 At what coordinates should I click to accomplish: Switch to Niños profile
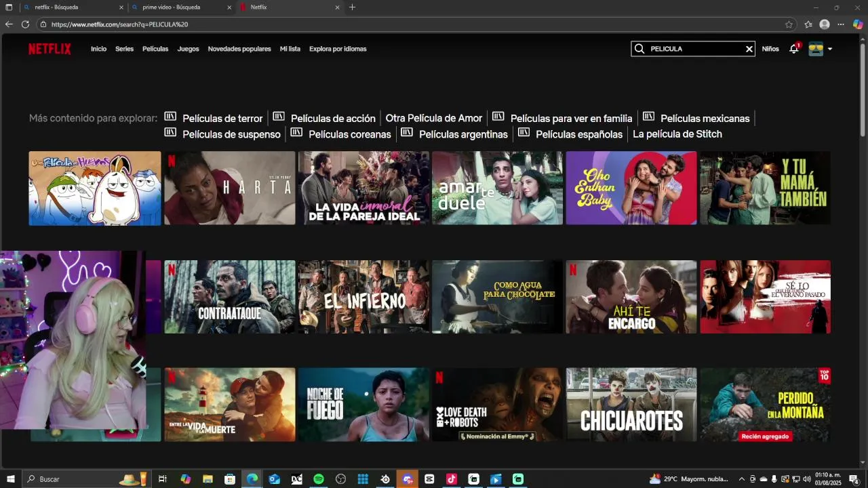tap(770, 49)
